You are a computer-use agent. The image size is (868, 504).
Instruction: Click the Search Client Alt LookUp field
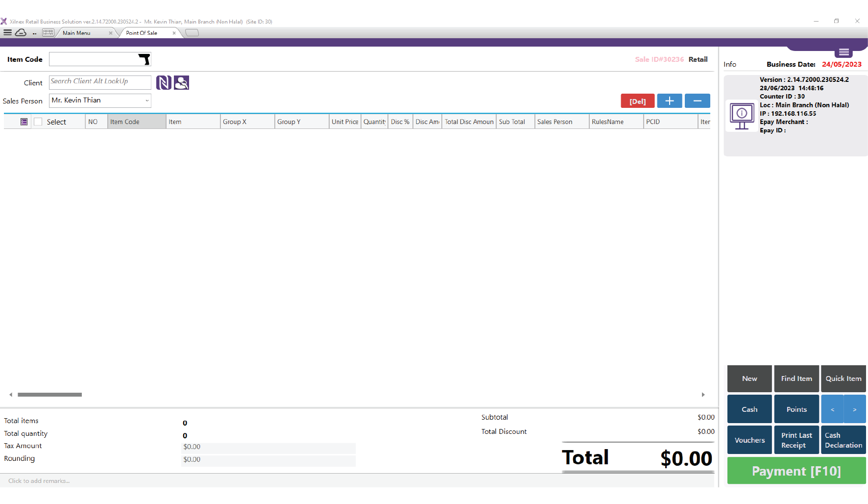pos(99,82)
